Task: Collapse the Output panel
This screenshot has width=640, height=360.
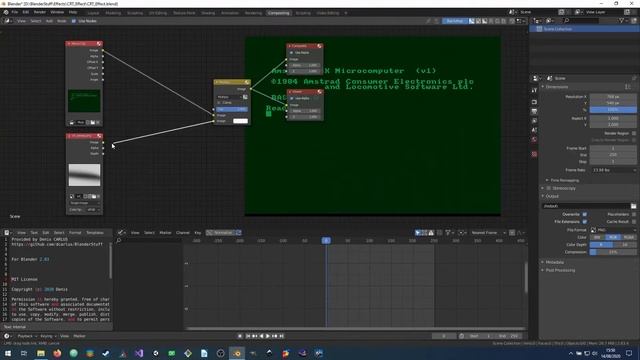Action: (x=552, y=196)
